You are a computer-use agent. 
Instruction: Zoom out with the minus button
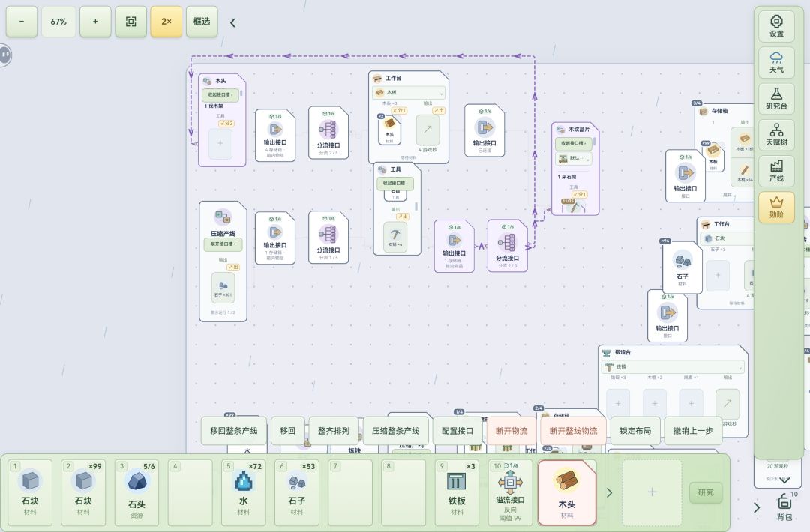pos(22,22)
